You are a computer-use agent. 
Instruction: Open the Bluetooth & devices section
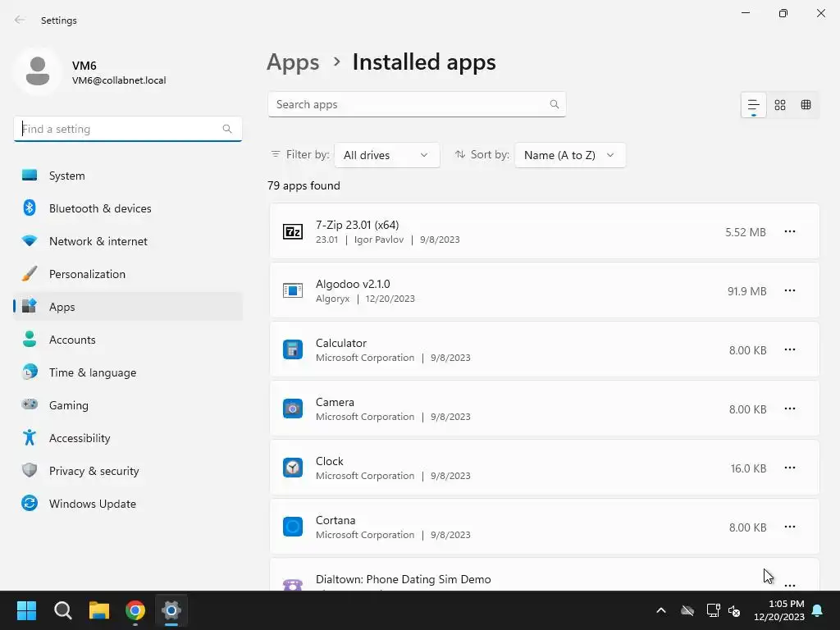pos(100,208)
